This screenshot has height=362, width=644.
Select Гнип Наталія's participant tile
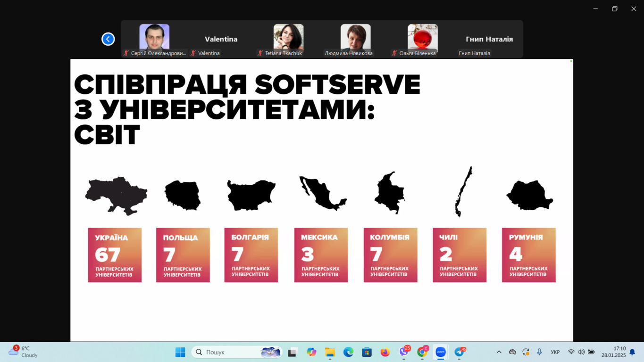click(x=489, y=39)
